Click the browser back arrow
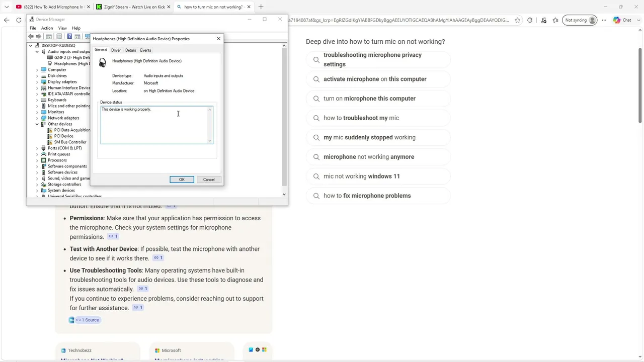This screenshot has width=644, height=362. [7, 20]
